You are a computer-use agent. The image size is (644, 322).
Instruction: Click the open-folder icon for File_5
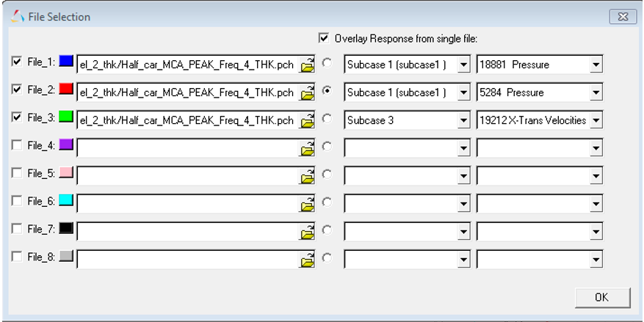[308, 175]
